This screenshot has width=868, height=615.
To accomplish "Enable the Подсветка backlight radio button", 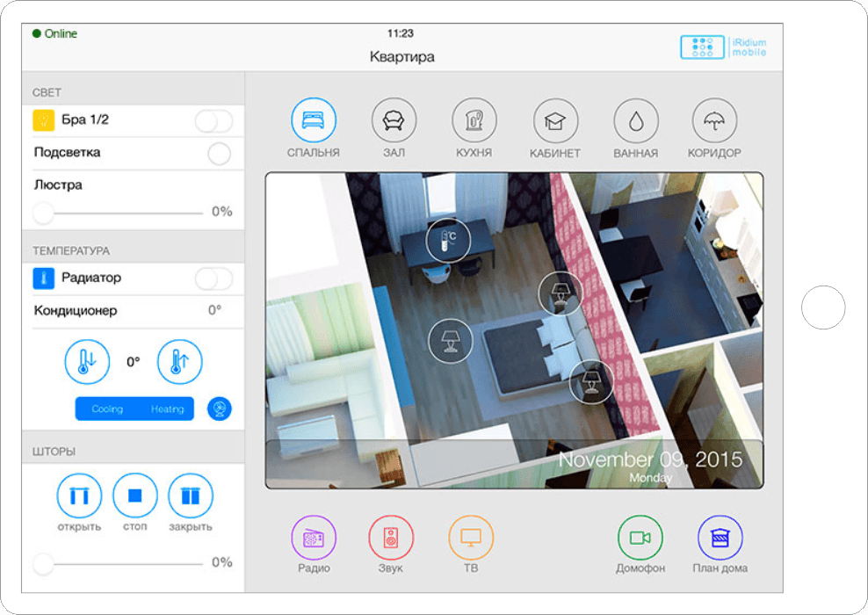I will pos(219,154).
